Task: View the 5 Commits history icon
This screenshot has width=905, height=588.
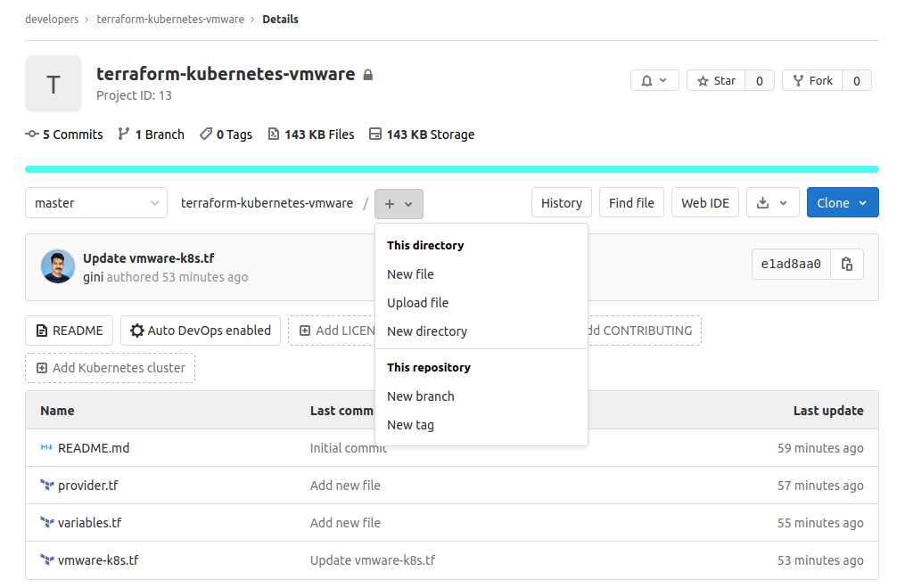Action: 30,134
